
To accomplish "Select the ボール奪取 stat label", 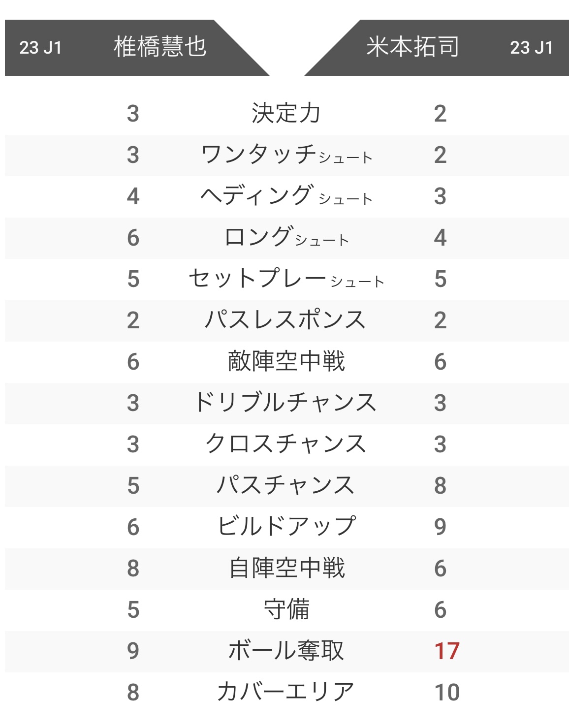I will click(286, 651).
